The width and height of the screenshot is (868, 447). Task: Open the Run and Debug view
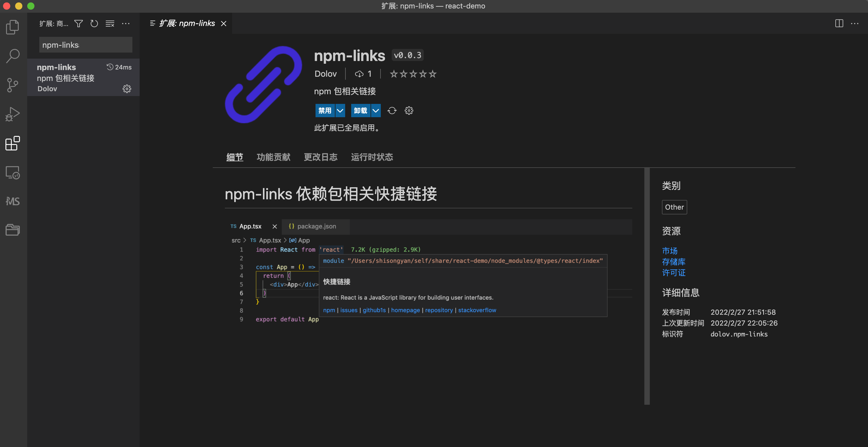[12, 114]
